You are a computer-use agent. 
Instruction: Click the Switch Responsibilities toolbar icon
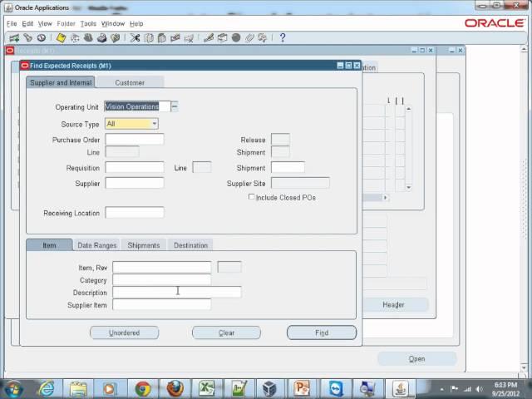(88, 38)
